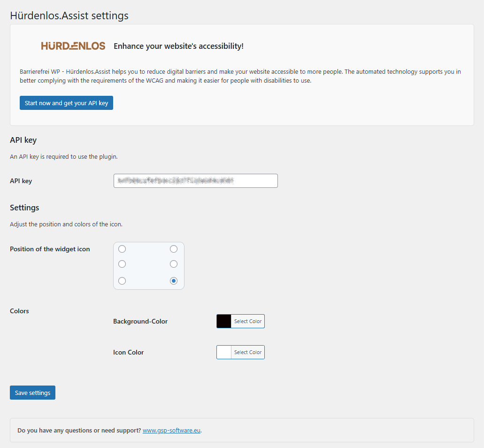Click the Colors label
Image resolution: width=484 pixels, height=448 pixels.
coord(19,310)
